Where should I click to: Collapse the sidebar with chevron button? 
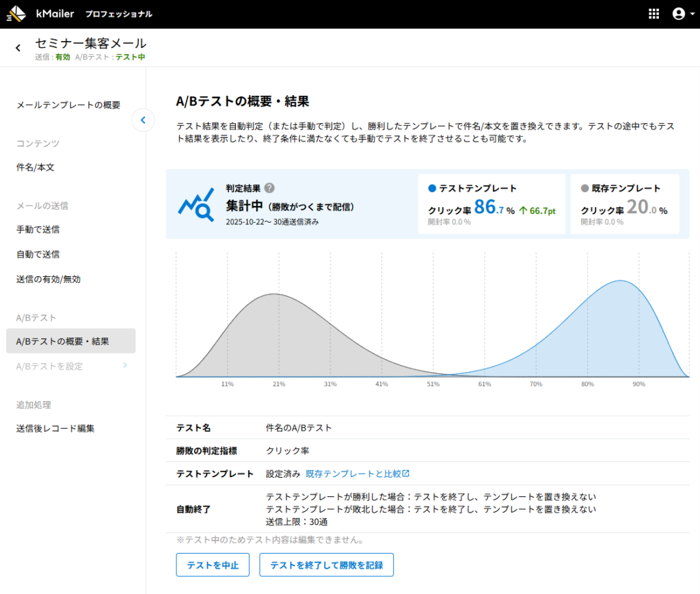[x=143, y=120]
